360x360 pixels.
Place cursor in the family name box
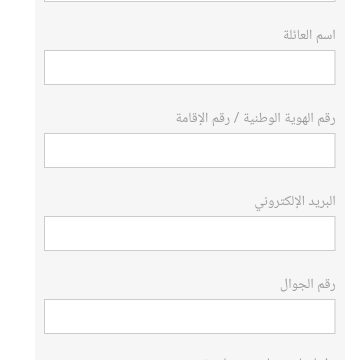[190, 67]
